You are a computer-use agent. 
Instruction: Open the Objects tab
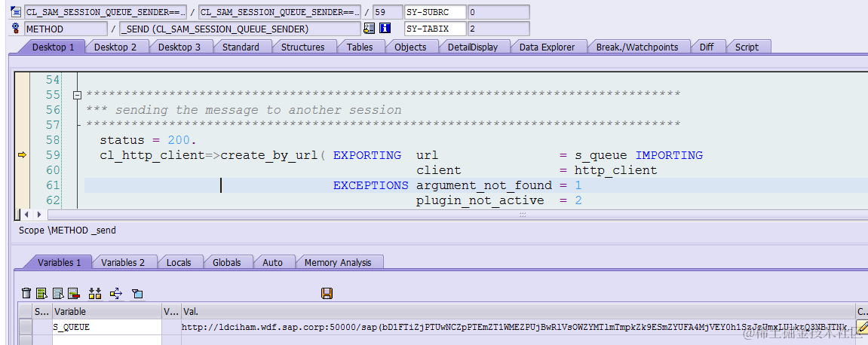tap(410, 47)
